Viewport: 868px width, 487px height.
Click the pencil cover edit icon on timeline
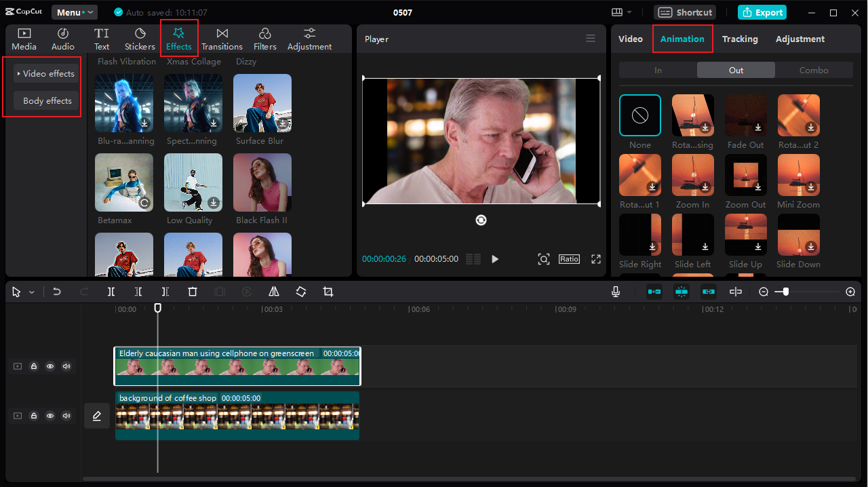[97, 416]
